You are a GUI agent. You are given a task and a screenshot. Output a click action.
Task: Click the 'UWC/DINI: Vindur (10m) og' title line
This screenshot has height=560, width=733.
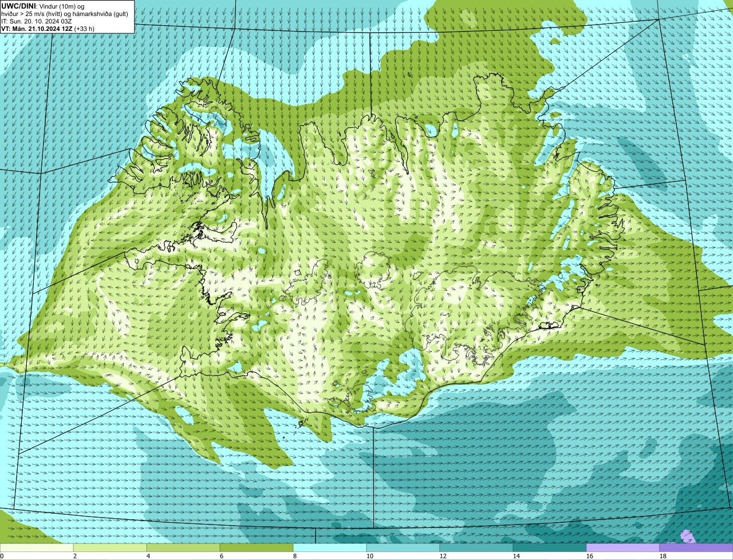(43, 6)
